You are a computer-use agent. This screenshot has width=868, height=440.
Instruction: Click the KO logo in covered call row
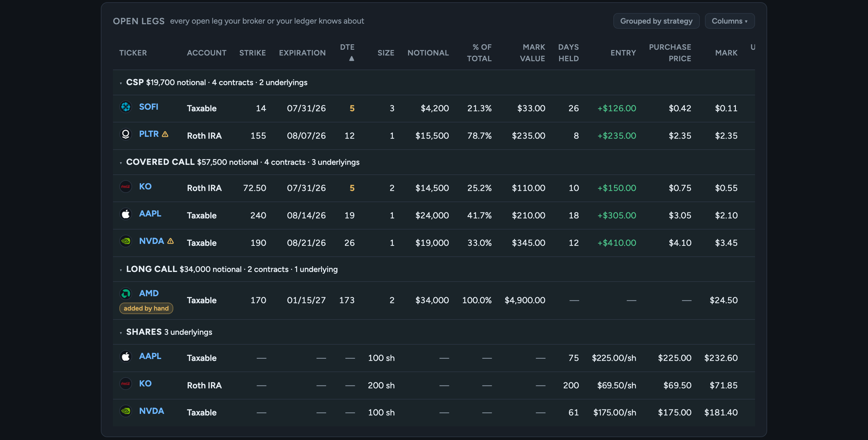(x=126, y=187)
